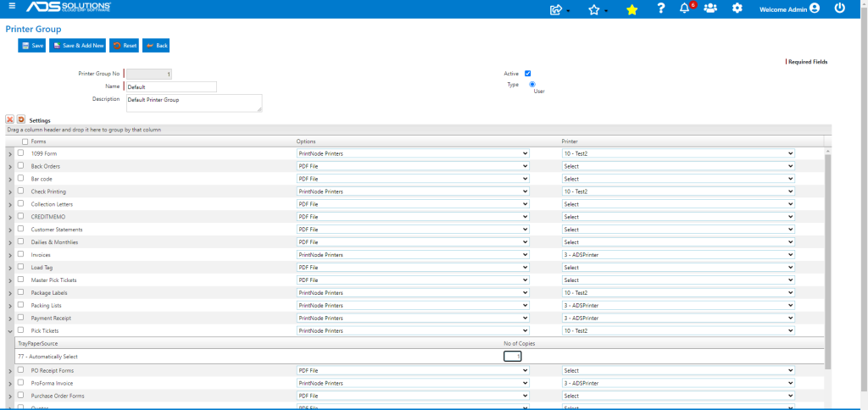Click the Name input field
The image size is (868, 410).
(x=171, y=87)
